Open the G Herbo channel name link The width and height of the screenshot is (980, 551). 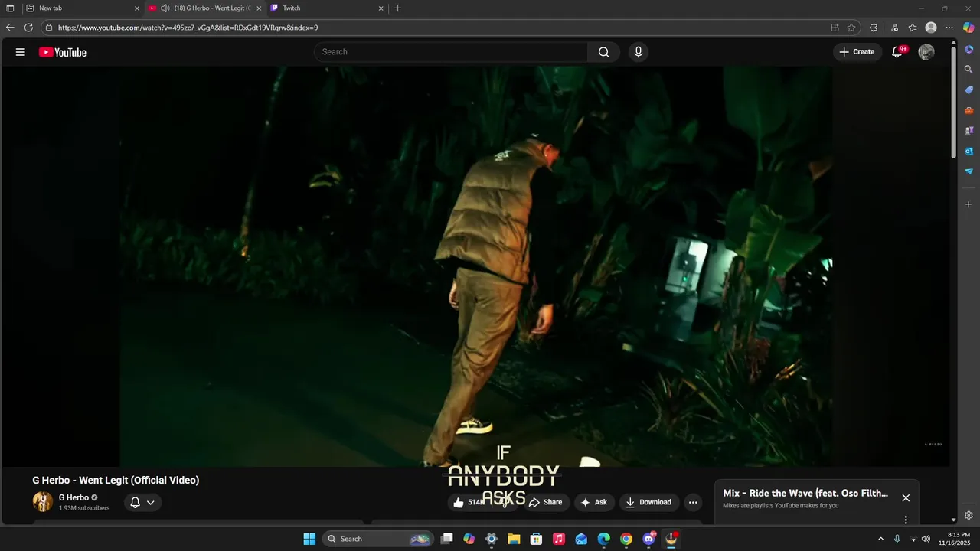point(73,497)
